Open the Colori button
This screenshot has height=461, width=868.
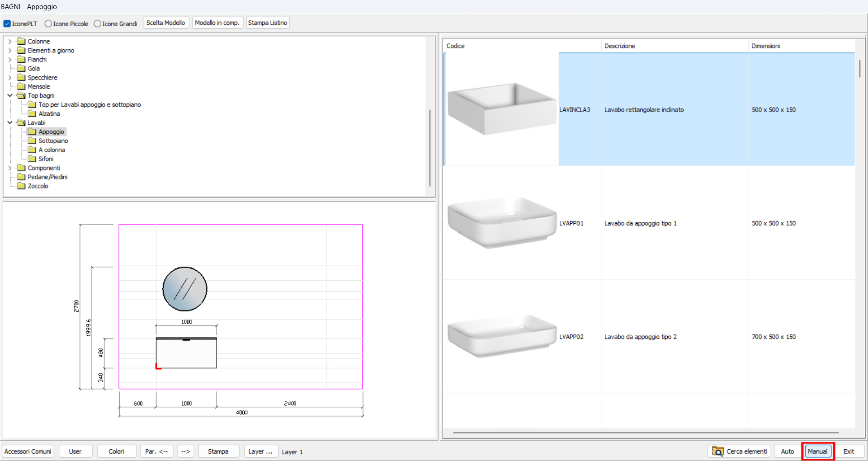point(117,451)
